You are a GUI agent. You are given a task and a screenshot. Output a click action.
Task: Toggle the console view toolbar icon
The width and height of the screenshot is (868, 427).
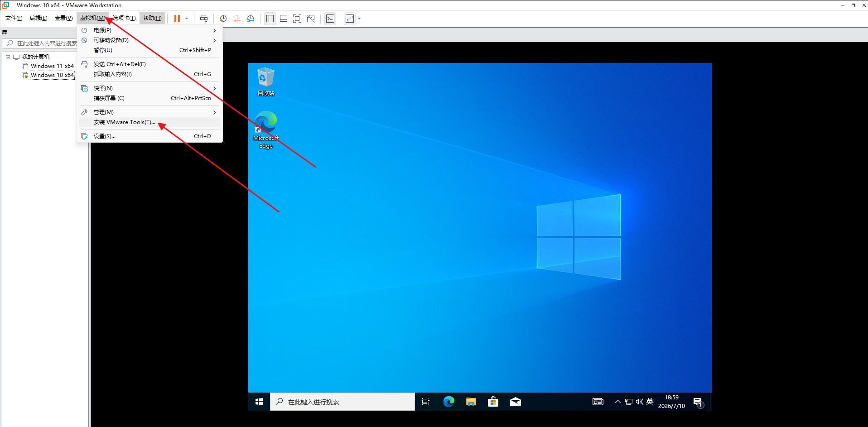pyautogui.click(x=330, y=19)
